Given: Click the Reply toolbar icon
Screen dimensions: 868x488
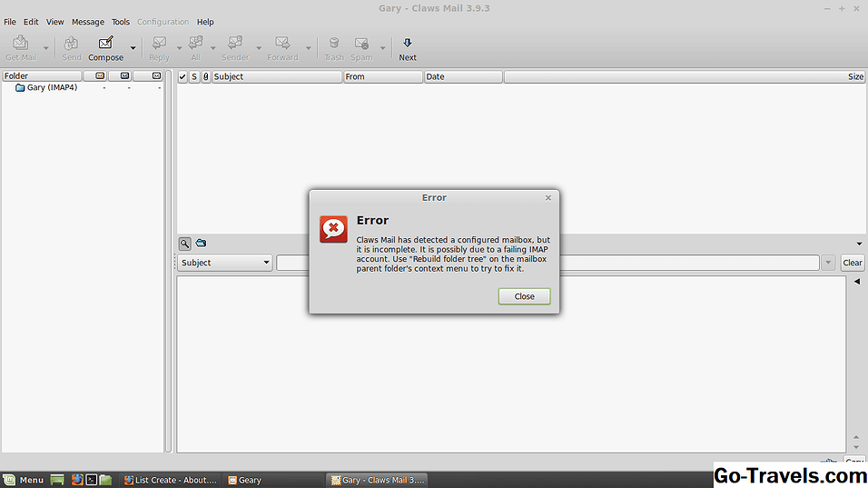Looking at the screenshot, I should (x=159, y=43).
